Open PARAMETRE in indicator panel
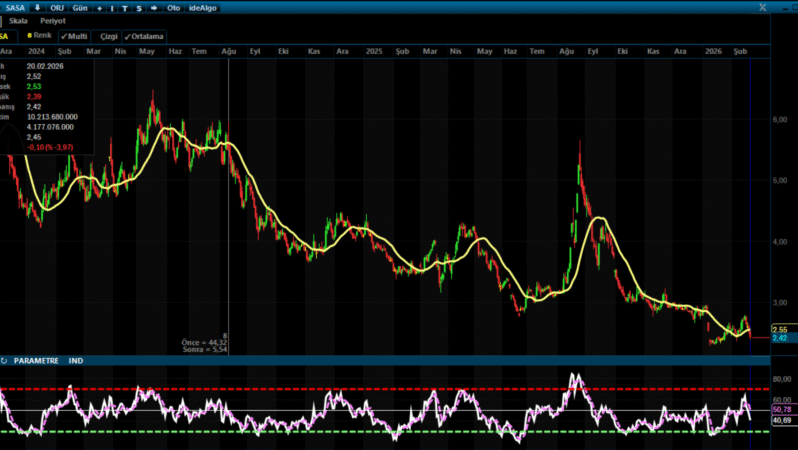The height and width of the screenshot is (450, 798). coord(35,360)
